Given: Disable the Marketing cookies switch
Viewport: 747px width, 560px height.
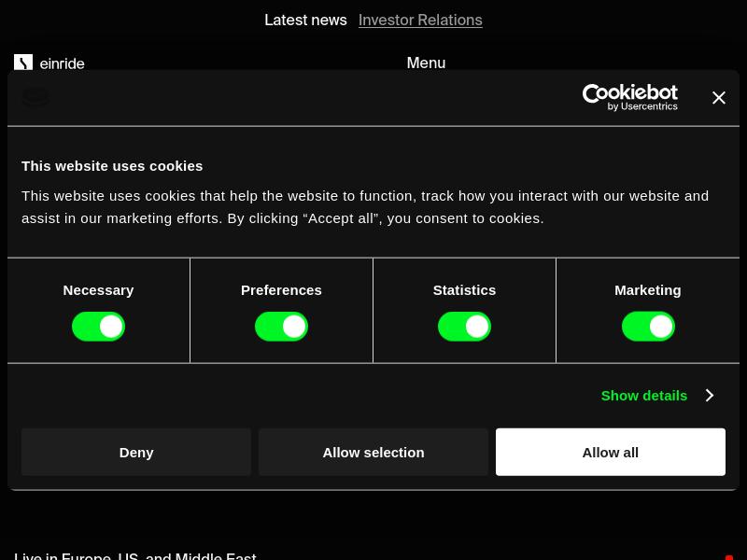Looking at the screenshot, I should coord(648,327).
